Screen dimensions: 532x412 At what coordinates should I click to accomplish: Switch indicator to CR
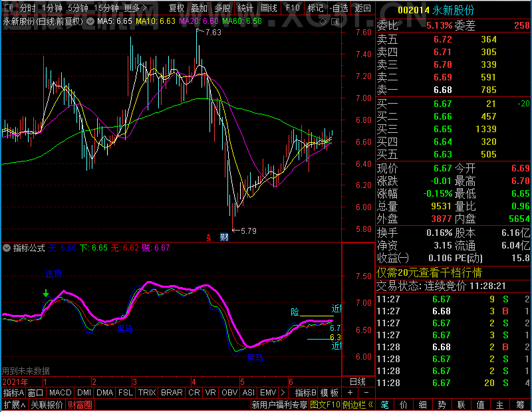pyautogui.click(x=194, y=393)
